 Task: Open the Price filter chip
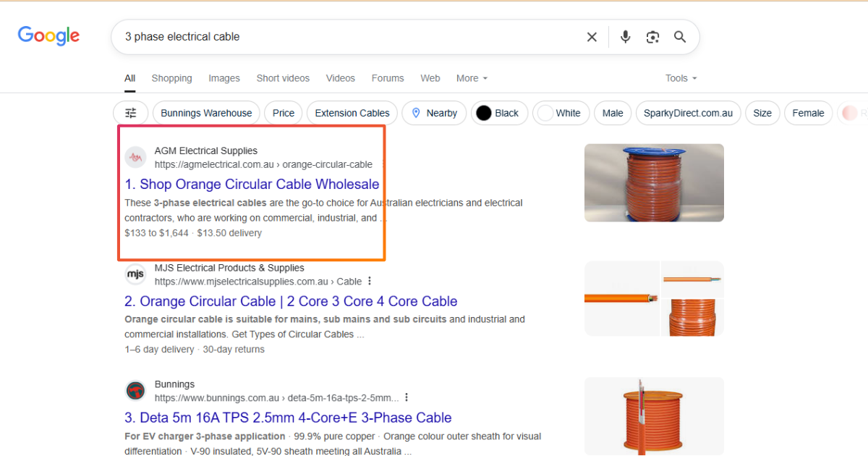(x=284, y=113)
